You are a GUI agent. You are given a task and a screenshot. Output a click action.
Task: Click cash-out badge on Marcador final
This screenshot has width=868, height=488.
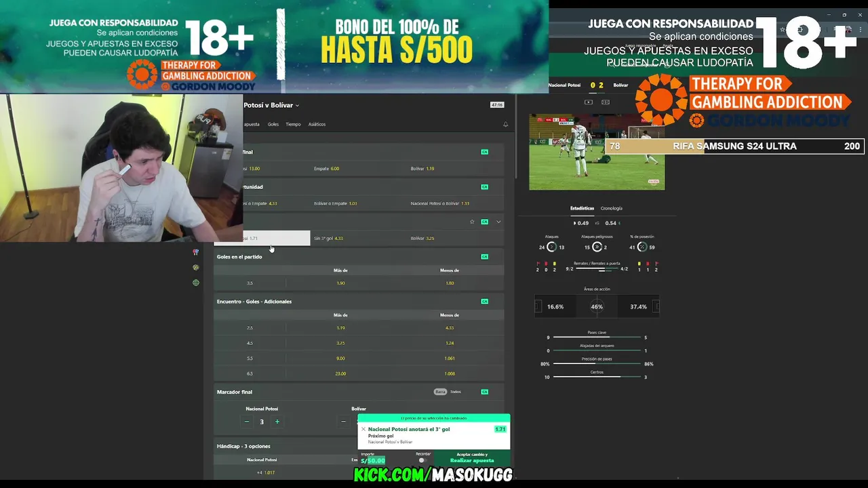484,392
